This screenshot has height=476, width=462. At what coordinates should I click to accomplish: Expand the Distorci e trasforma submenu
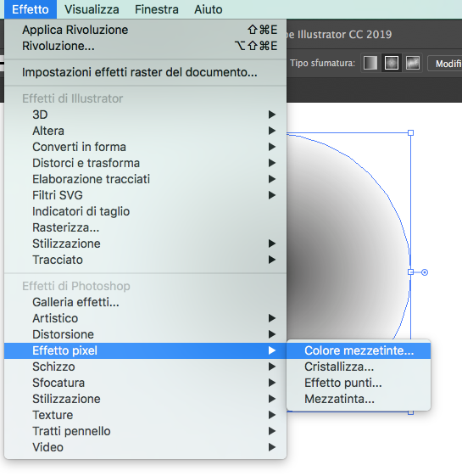(x=145, y=163)
